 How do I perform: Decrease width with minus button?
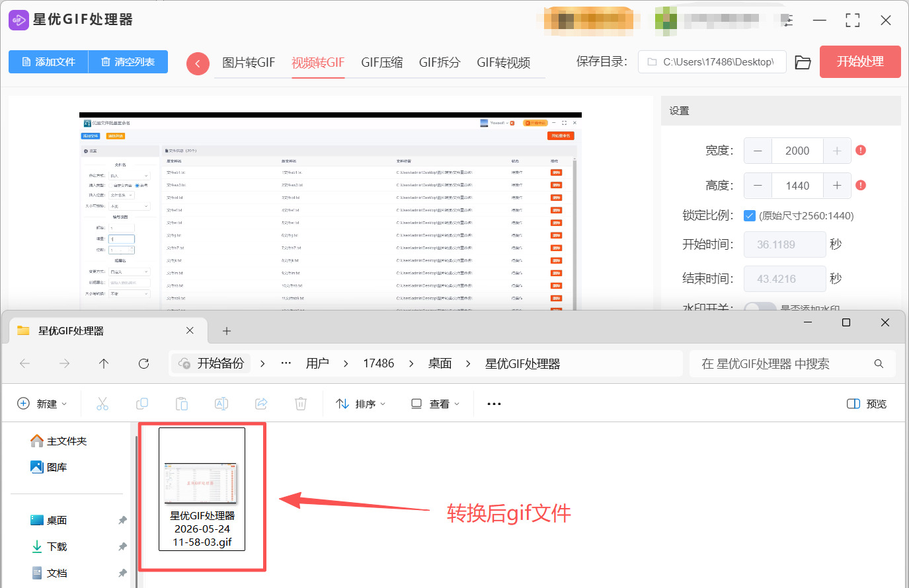(758, 151)
